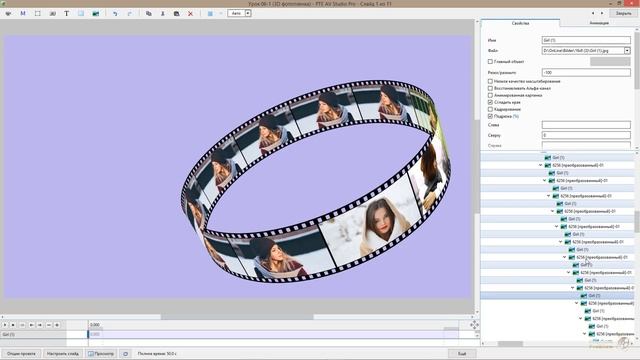Screen dimensions: 640x360
Task: Add a mask with the M icon
Action: 23,13
